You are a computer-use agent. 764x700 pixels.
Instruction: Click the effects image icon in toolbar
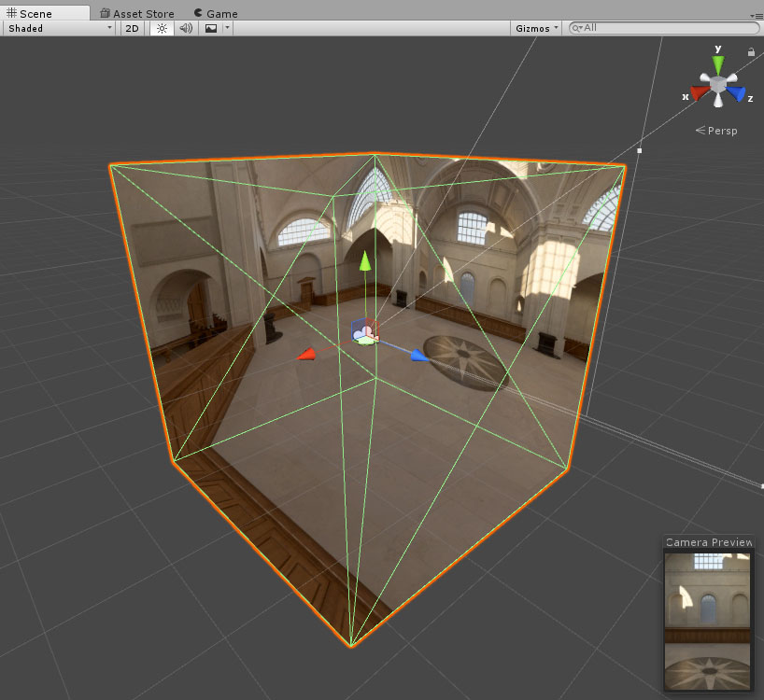(x=211, y=28)
